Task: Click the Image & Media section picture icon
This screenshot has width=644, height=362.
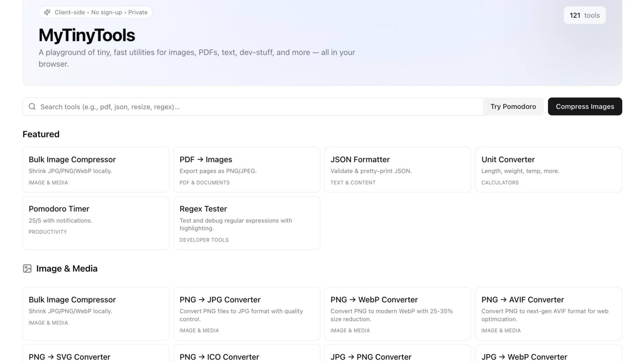Action: [27, 269]
